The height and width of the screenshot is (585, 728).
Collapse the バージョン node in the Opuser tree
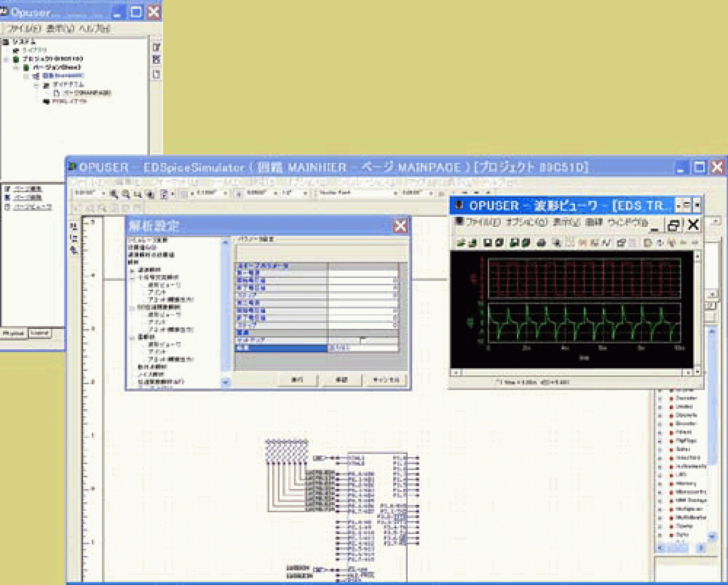pos(16,67)
